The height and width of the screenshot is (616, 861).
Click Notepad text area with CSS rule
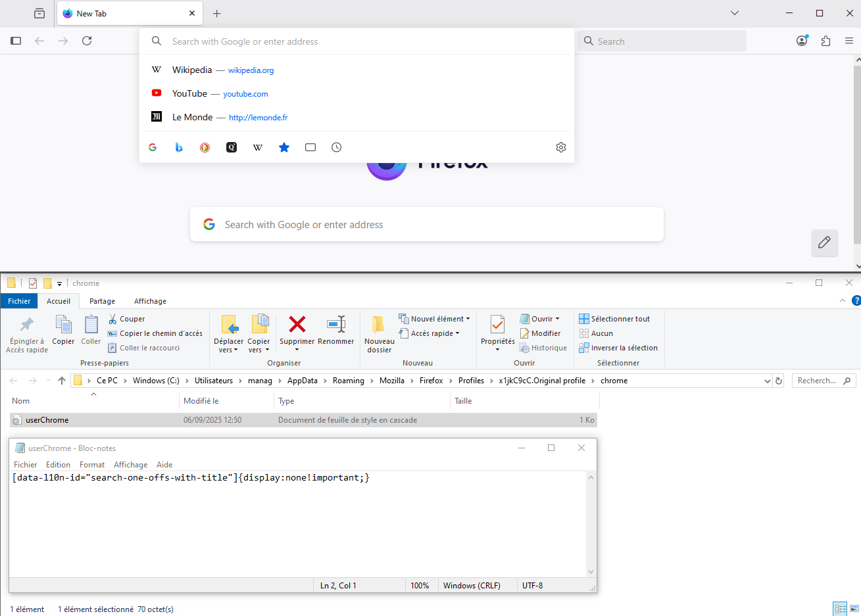pyautogui.click(x=297, y=524)
